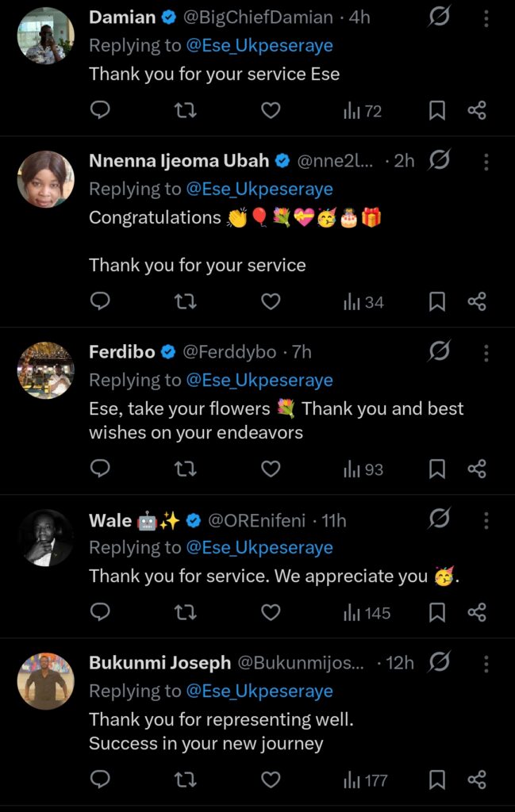Reply to Bukunmi Joseph's tweet
Screen dimensions: 515x812
tap(100, 780)
